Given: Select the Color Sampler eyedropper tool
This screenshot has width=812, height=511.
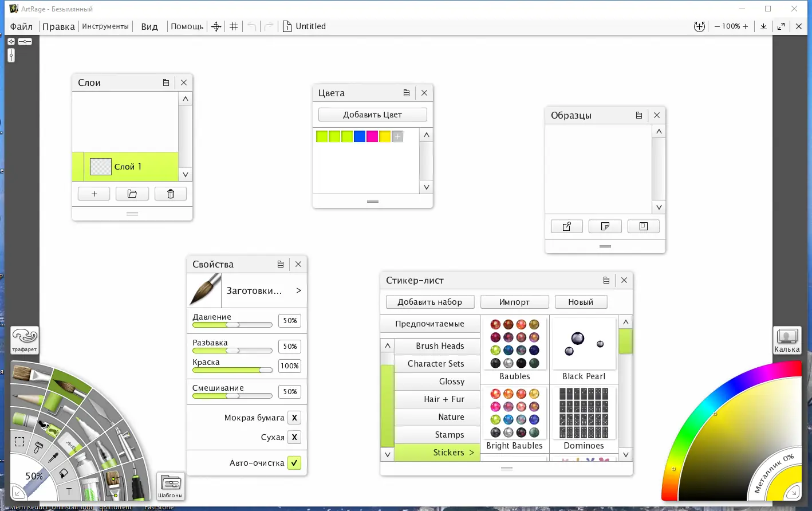Looking at the screenshot, I should pyautogui.click(x=53, y=457).
